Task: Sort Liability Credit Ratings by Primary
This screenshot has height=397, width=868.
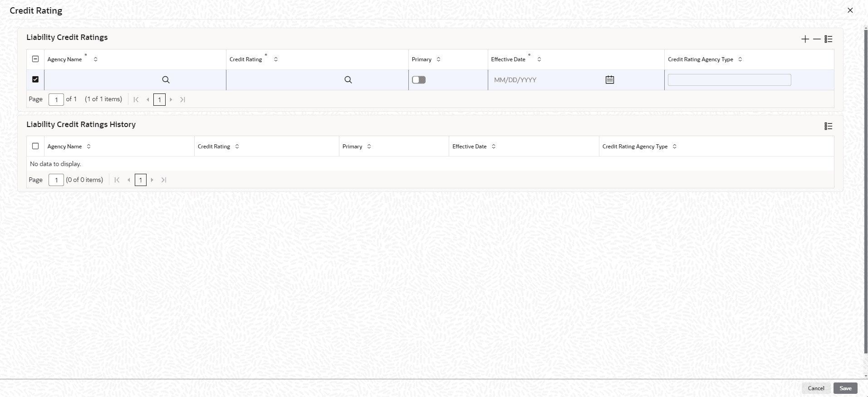Action: 438,59
